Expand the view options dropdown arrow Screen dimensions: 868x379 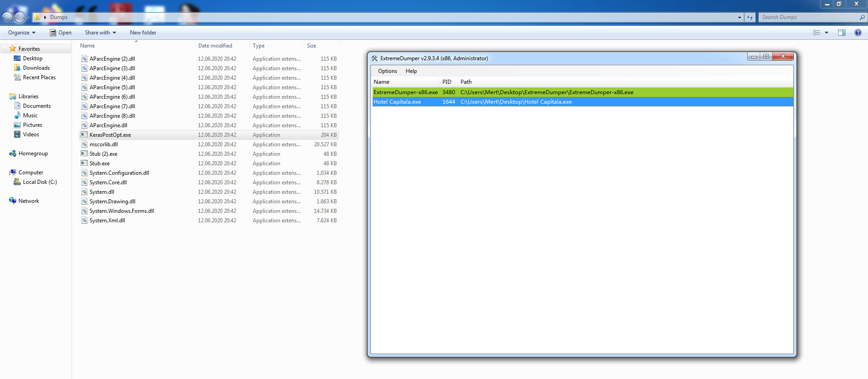826,33
